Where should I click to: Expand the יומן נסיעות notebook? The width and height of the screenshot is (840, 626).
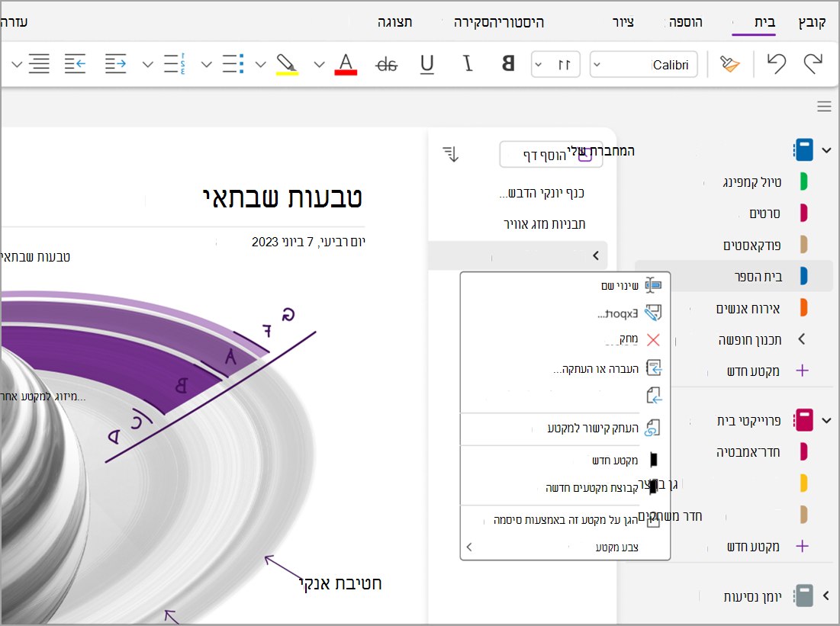click(826, 596)
